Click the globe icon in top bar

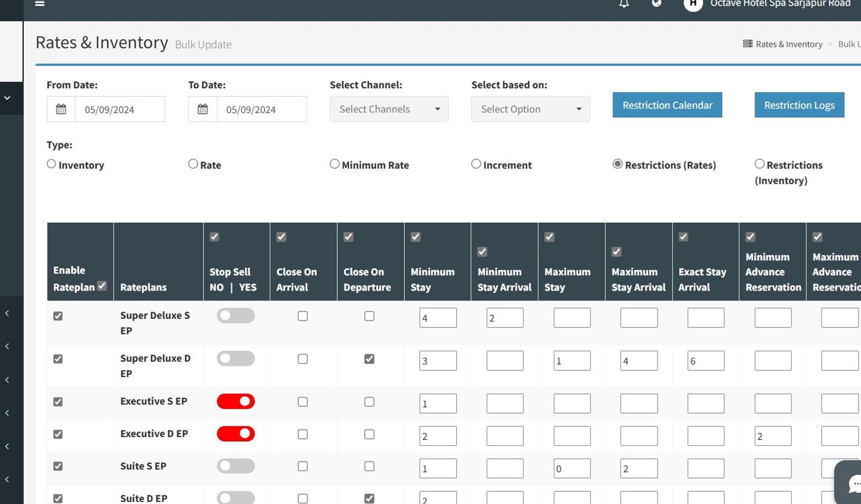click(657, 3)
